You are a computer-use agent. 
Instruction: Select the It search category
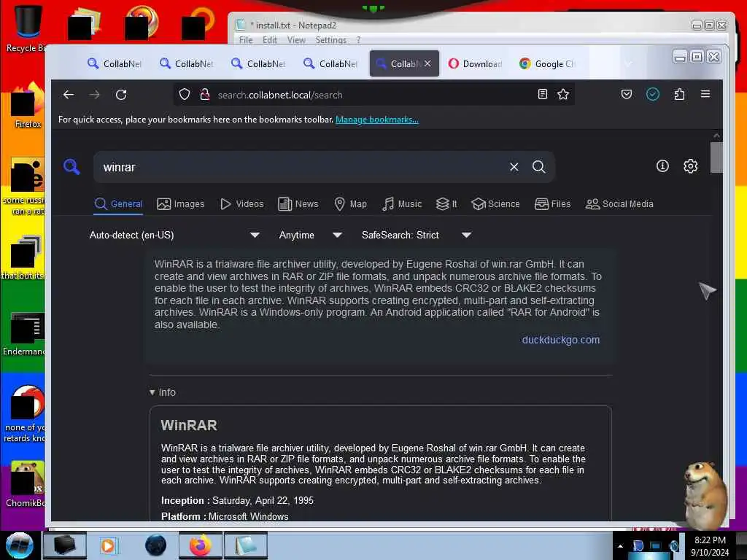446,204
